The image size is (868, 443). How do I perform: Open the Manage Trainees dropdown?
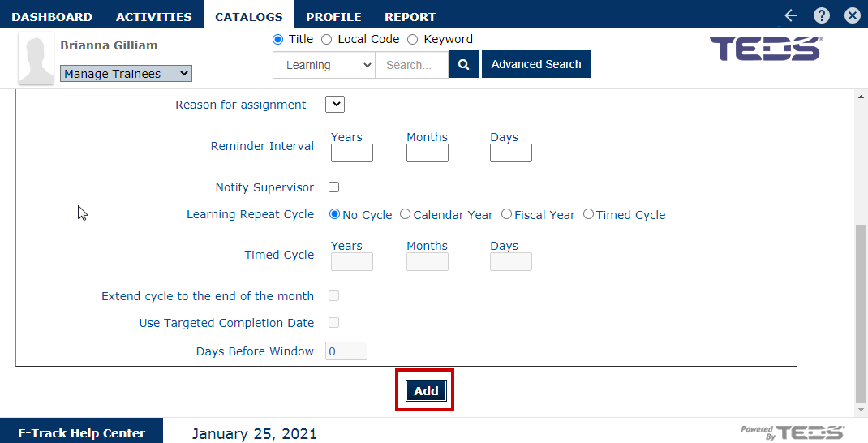pos(126,74)
